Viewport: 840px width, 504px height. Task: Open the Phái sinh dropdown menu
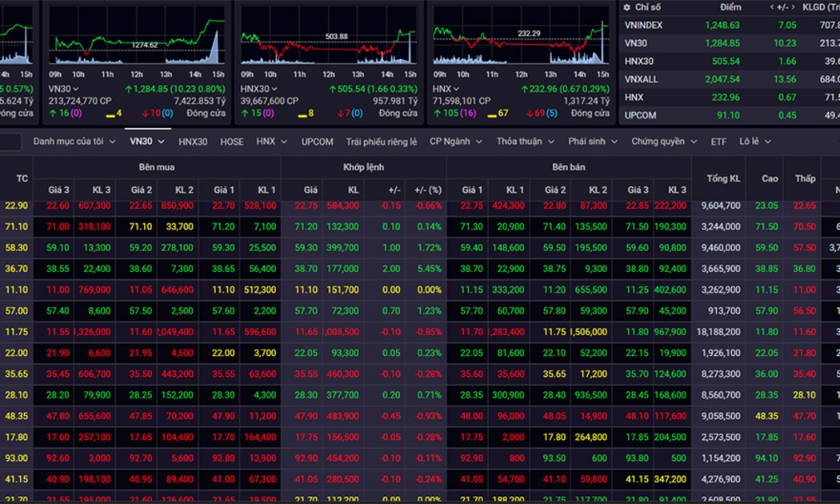(x=593, y=142)
